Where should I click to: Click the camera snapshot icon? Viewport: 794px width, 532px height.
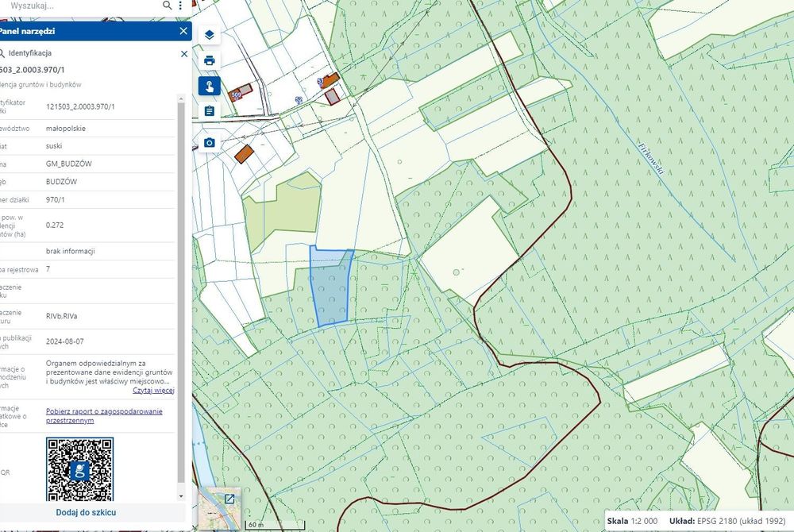click(x=209, y=143)
